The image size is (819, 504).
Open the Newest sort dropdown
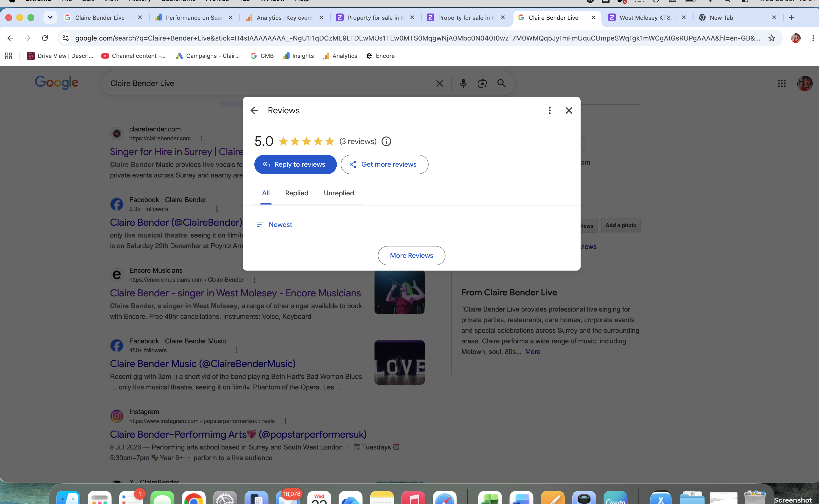274,225
